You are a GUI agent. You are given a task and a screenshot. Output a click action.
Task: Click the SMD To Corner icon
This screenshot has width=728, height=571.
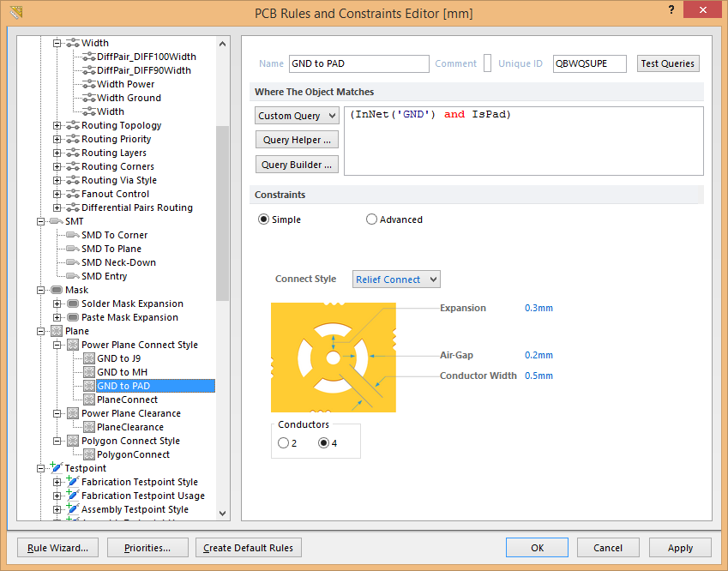coord(72,235)
